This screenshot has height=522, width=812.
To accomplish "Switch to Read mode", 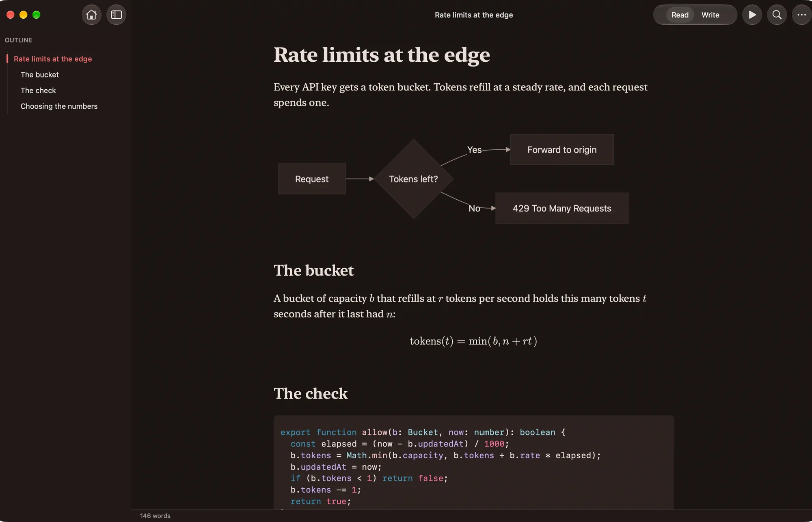I will click(x=680, y=15).
